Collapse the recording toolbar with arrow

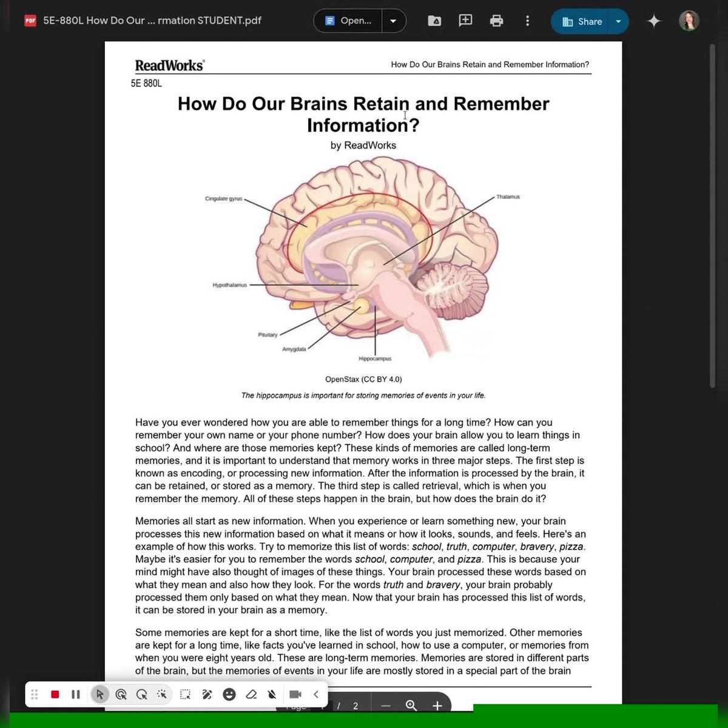pyautogui.click(x=316, y=695)
